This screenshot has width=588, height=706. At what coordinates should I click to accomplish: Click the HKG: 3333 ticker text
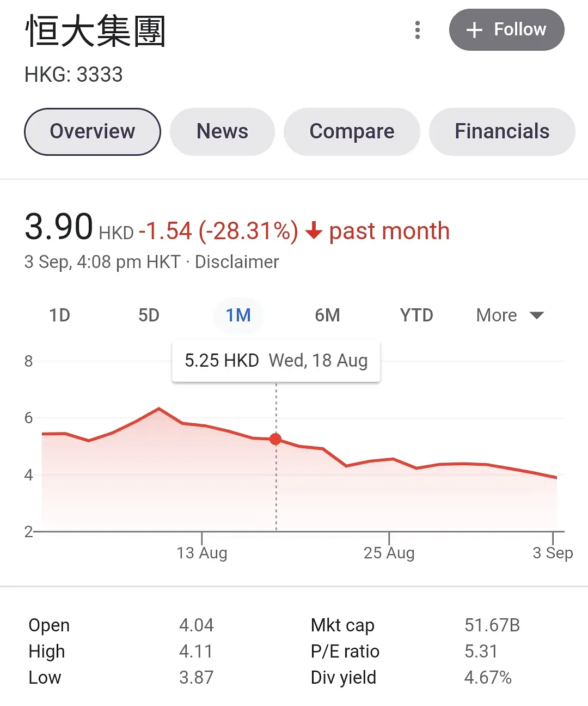coord(73,75)
